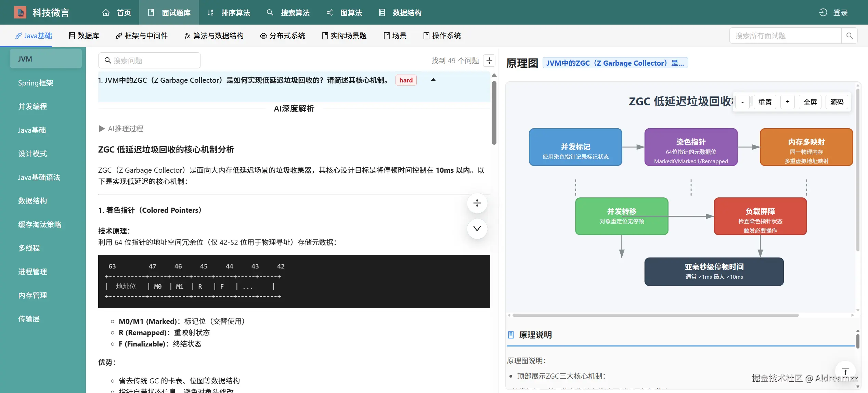The width and height of the screenshot is (868, 393).
Task: Select Java基础语法 in the sidebar
Action: [46, 177]
